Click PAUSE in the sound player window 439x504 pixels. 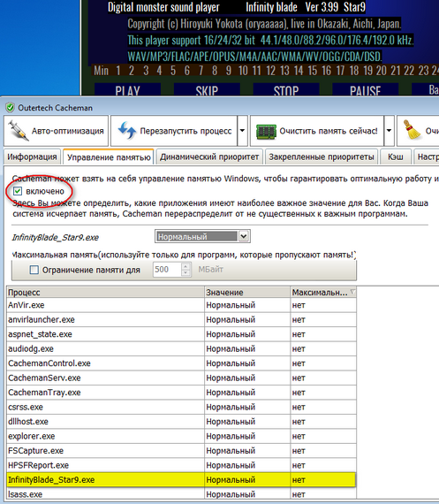[366, 89]
